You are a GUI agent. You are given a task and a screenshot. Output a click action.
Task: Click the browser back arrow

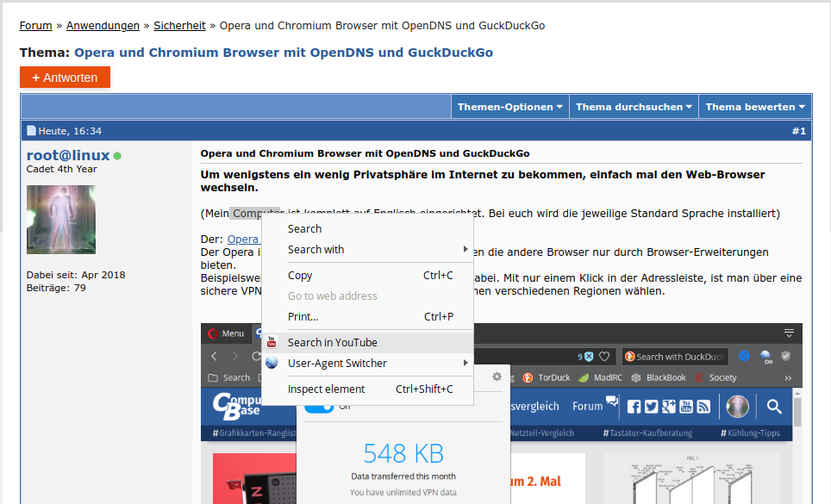214,357
